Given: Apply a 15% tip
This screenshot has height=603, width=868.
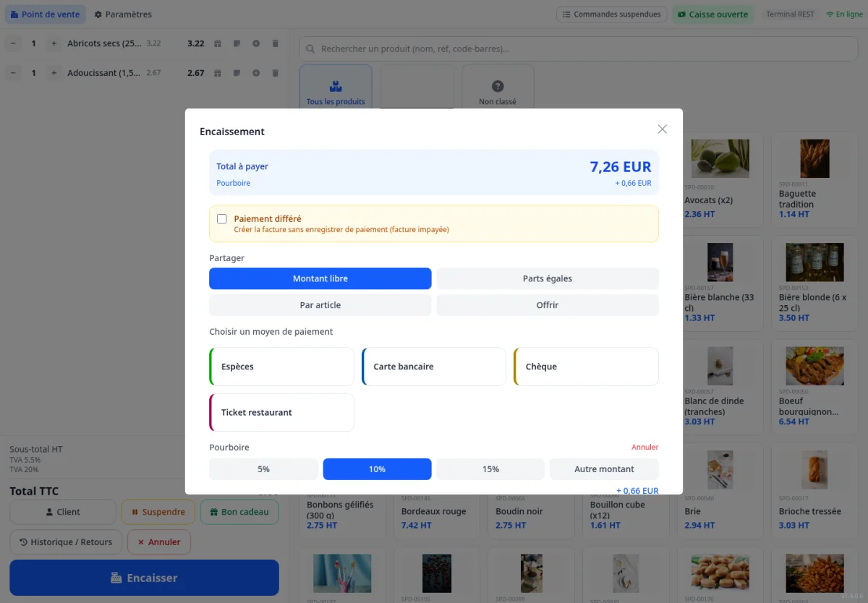Looking at the screenshot, I should pos(490,469).
